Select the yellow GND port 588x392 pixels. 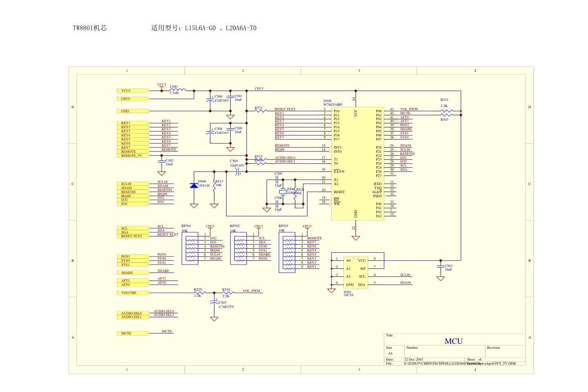(133, 111)
